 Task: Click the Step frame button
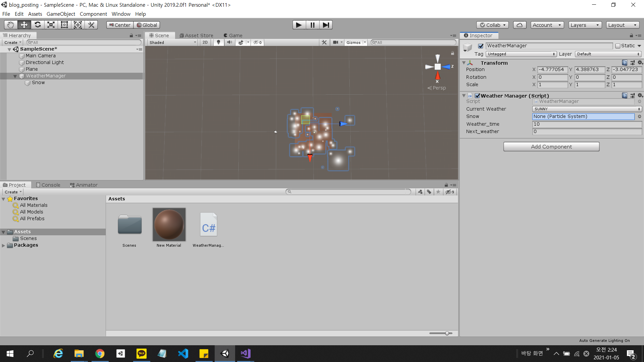tap(326, 25)
